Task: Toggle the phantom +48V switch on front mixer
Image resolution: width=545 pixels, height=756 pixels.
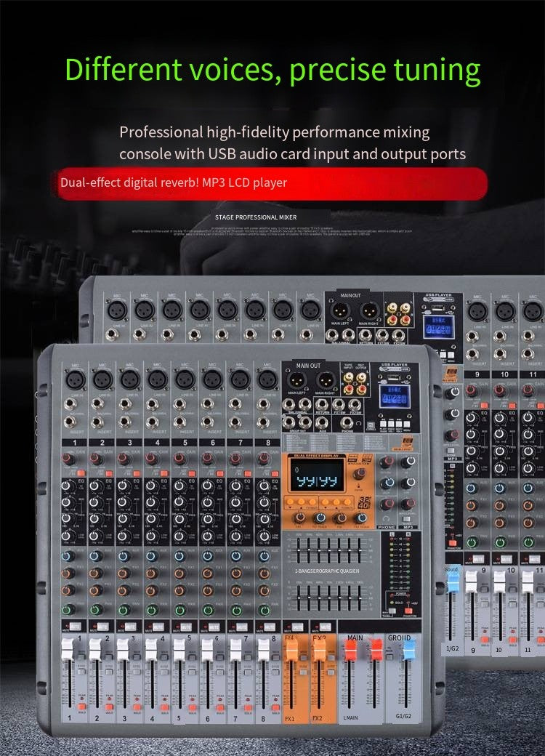Action: point(410,609)
